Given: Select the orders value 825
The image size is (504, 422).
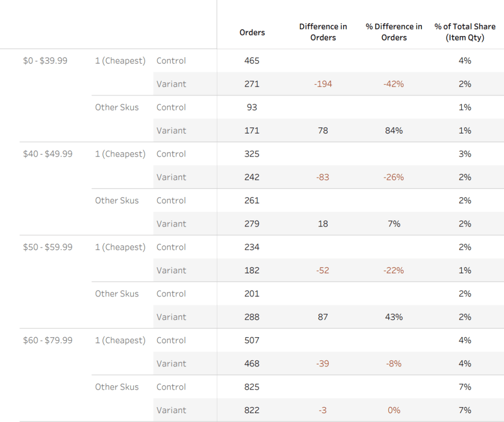Looking at the screenshot, I should tap(252, 387).
